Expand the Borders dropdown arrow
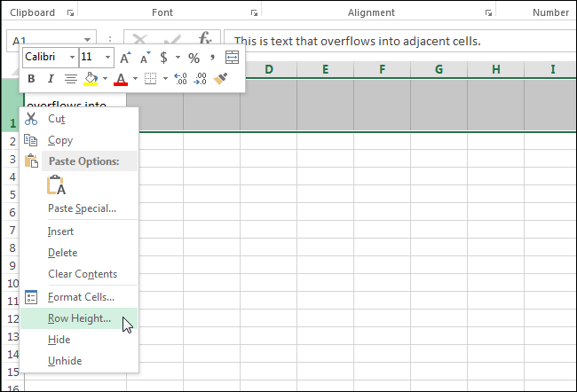This screenshot has height=392, width=577. (x=165, y=79)
